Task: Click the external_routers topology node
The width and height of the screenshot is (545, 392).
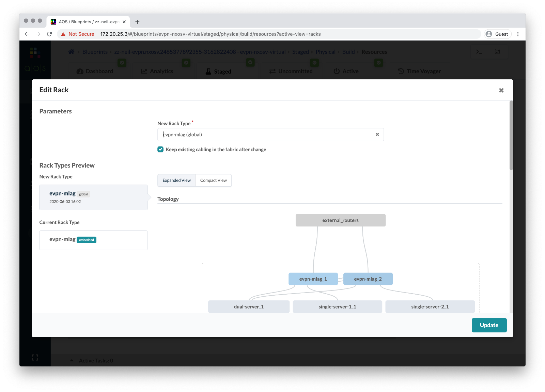Action: pos(340,220)
